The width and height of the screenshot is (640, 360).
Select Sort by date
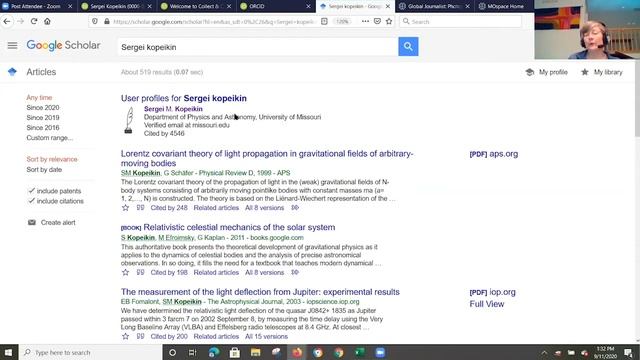[44, 170]
